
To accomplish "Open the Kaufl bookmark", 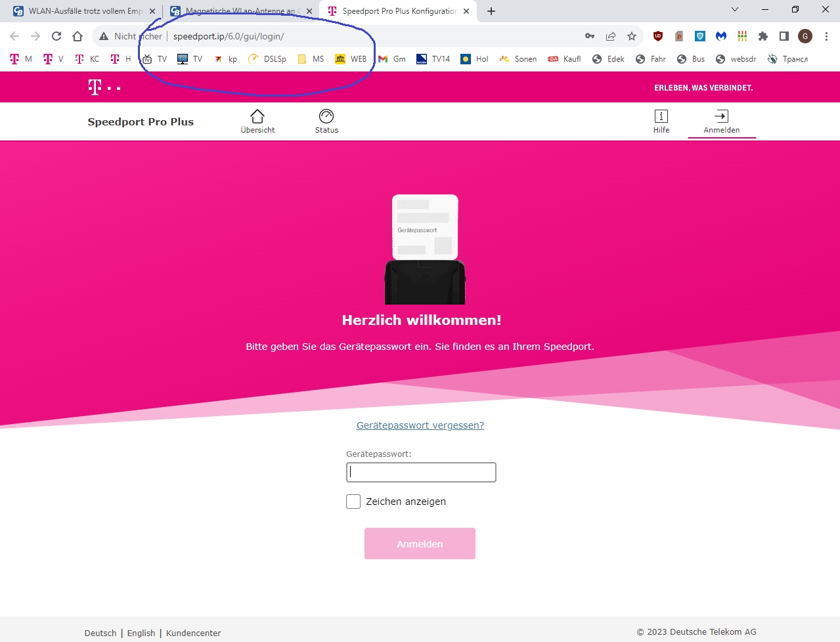I will pyautogui.click(x=565, y=59).
